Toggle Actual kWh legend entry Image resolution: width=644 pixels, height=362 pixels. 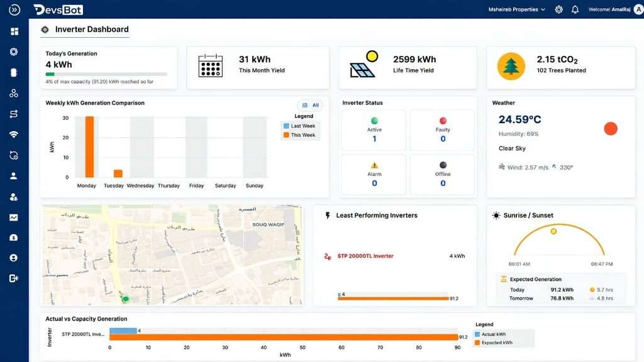point(491,334)
